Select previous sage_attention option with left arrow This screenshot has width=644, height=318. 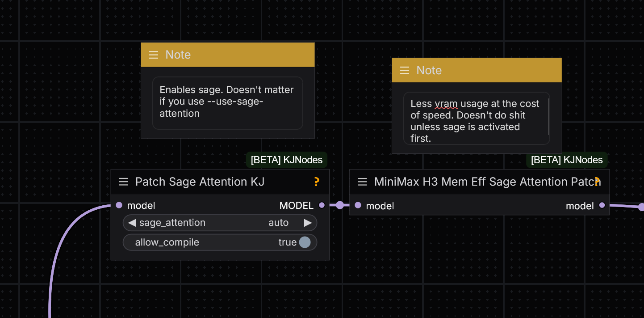[132, 223]
